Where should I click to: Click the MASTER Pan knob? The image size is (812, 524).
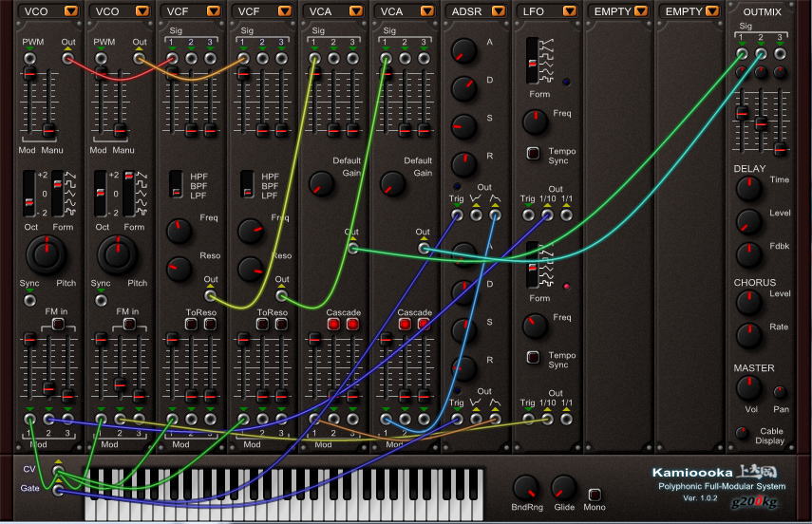coord(780,392)
